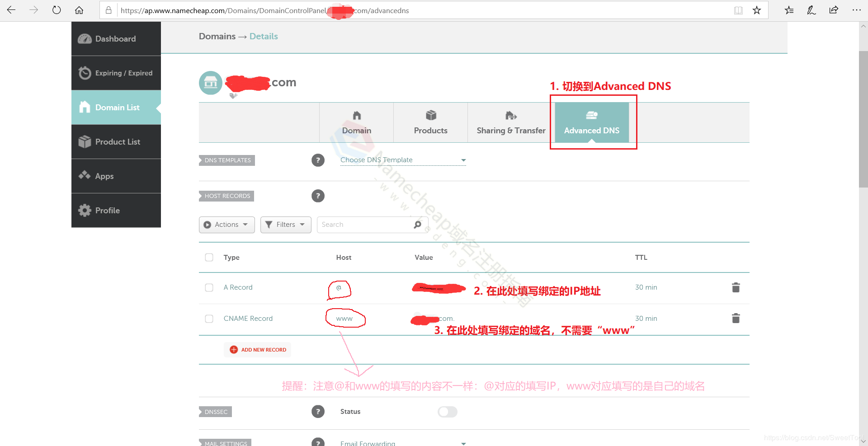The width and height of the screenshot is (868, 446).
Task: Open the Email Forwarding dropdown
Action: [x=403, y=443]
